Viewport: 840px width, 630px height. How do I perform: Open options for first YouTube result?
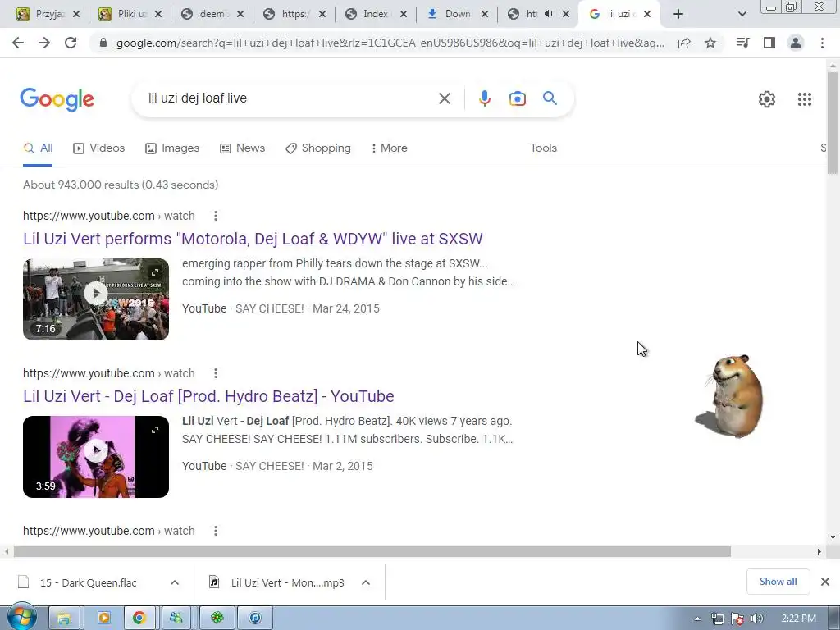tap(216, 216)
